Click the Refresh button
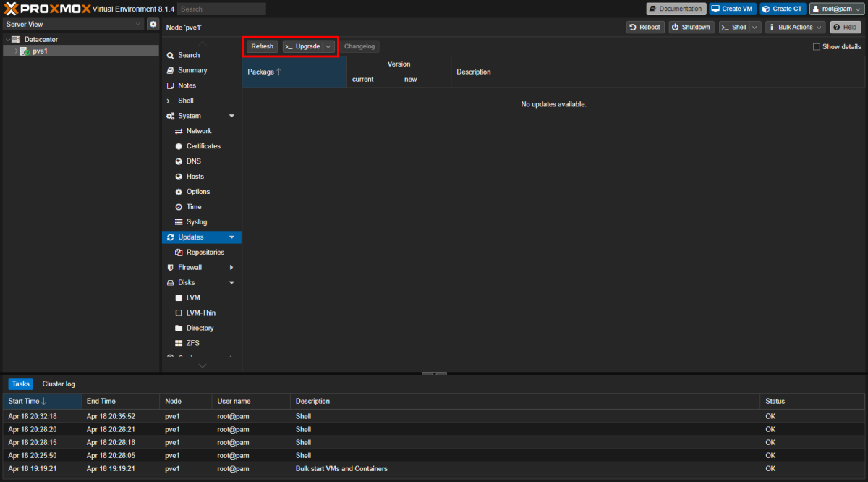 coord(262,46)
